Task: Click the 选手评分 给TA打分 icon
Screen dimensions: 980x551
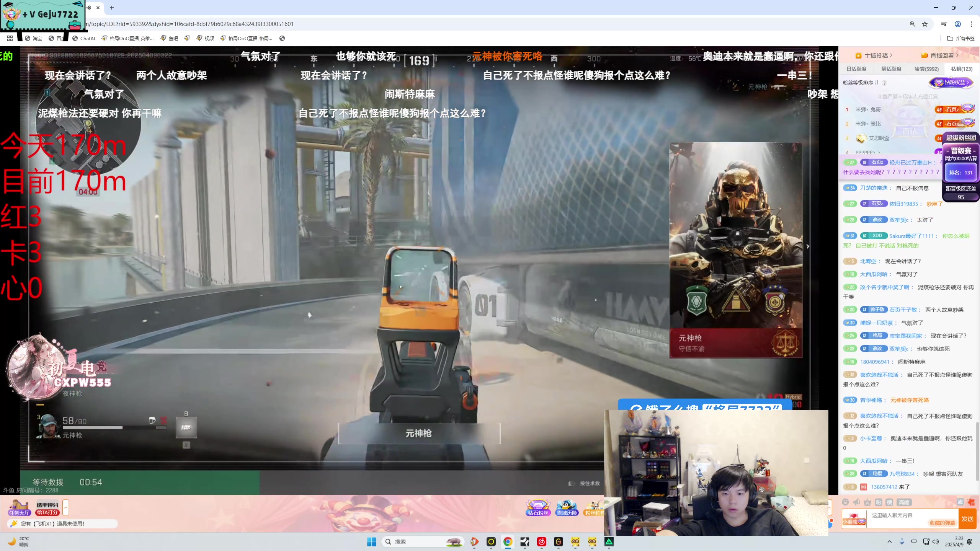Action: pyautogui.click(x=47, y=509)
